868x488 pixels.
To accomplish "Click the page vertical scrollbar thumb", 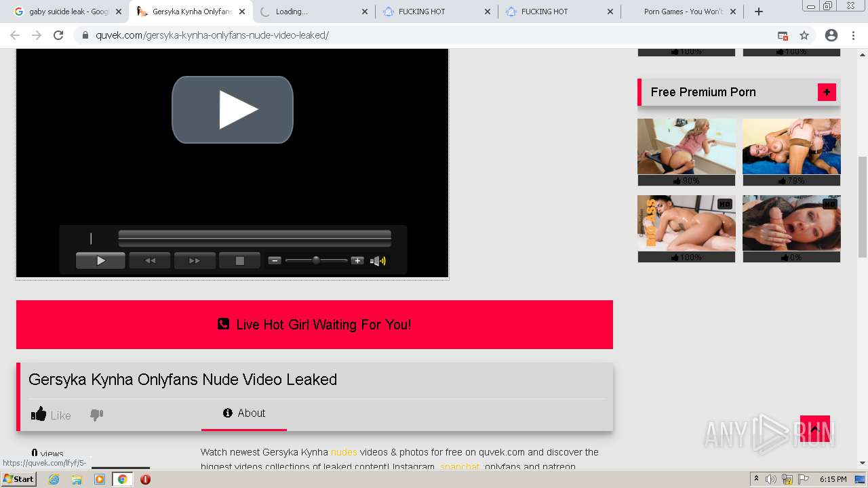I will [x=862, y=207].
